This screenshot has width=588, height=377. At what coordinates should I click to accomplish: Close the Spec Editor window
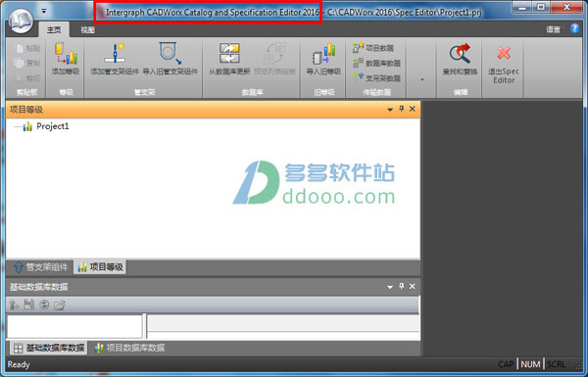[x=566, y=7]
